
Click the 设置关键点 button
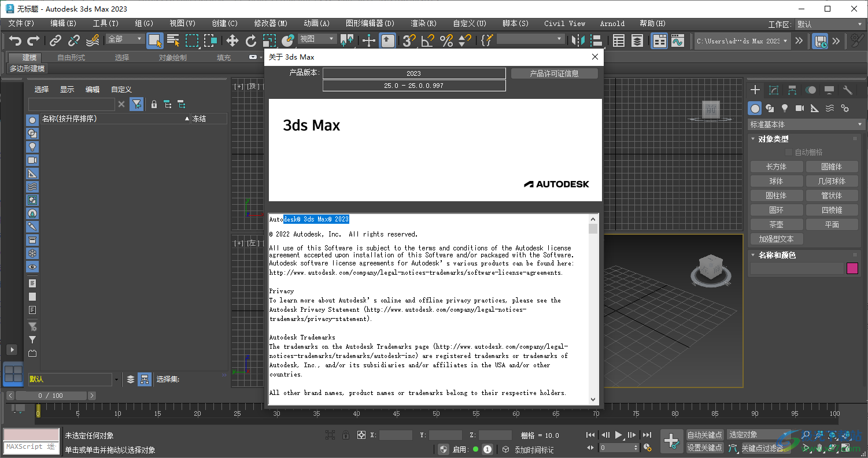pos(705,448)
